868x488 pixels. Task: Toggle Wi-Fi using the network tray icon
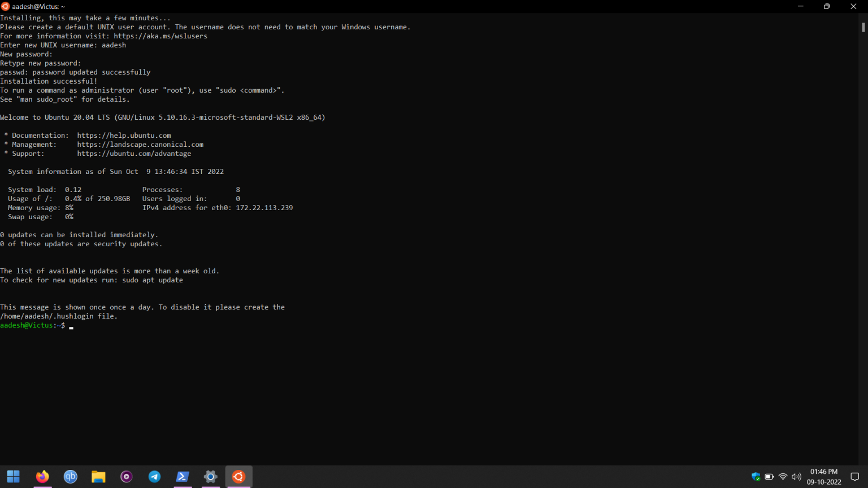pos(783,477)
